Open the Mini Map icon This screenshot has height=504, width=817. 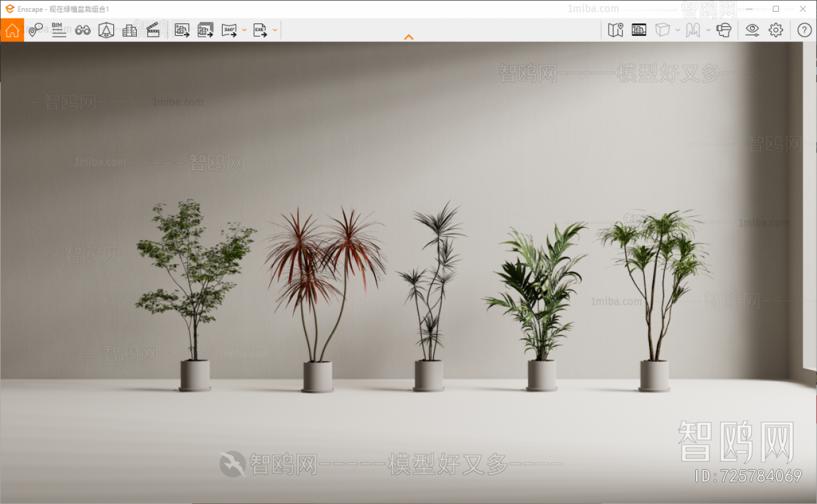pos(616,30)
